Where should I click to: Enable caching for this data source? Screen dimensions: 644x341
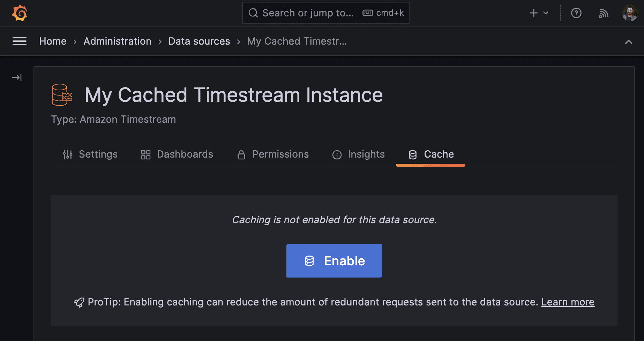[x=334, y=261]
